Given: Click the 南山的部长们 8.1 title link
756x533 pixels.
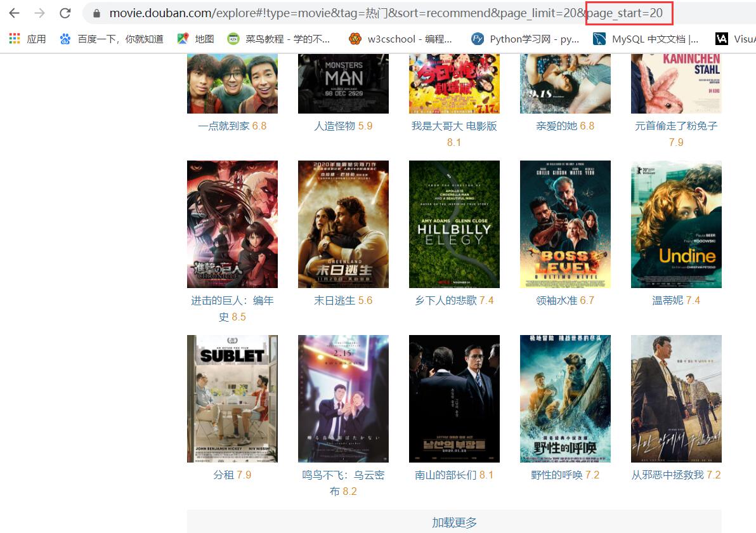Looking at the screenshot, I should click(x=454, y=475).
